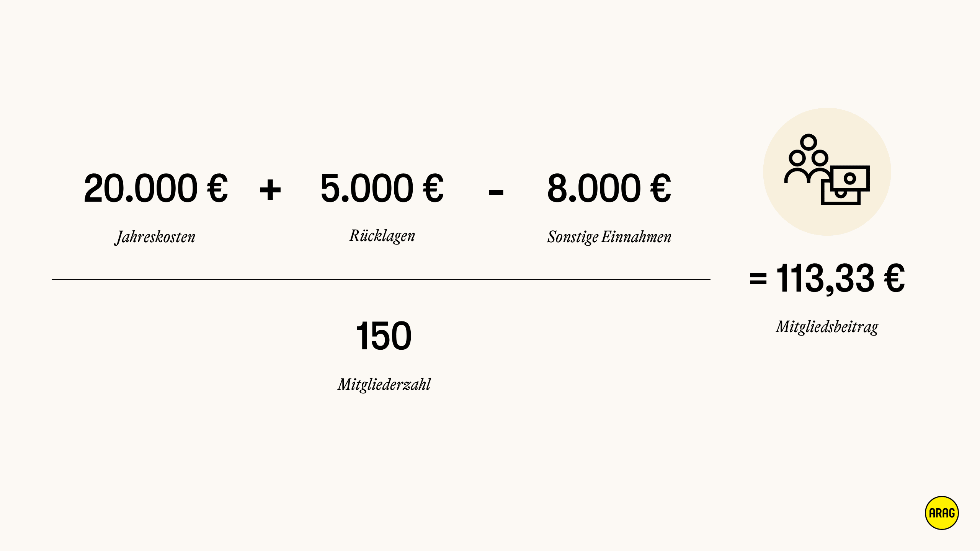Click the plus sign operator
Viewport: 980px width, 551px height.
point(270,189)
